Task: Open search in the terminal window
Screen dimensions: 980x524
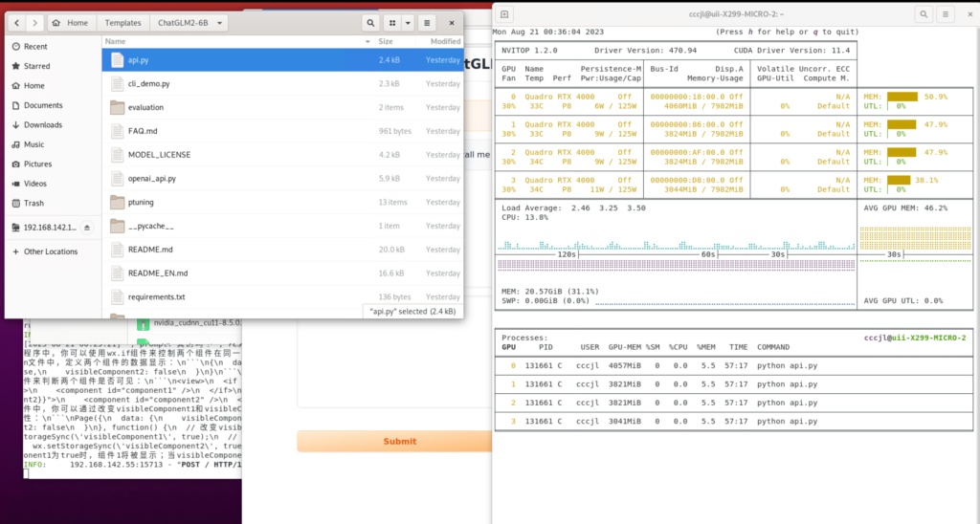Action: point(924,14)
